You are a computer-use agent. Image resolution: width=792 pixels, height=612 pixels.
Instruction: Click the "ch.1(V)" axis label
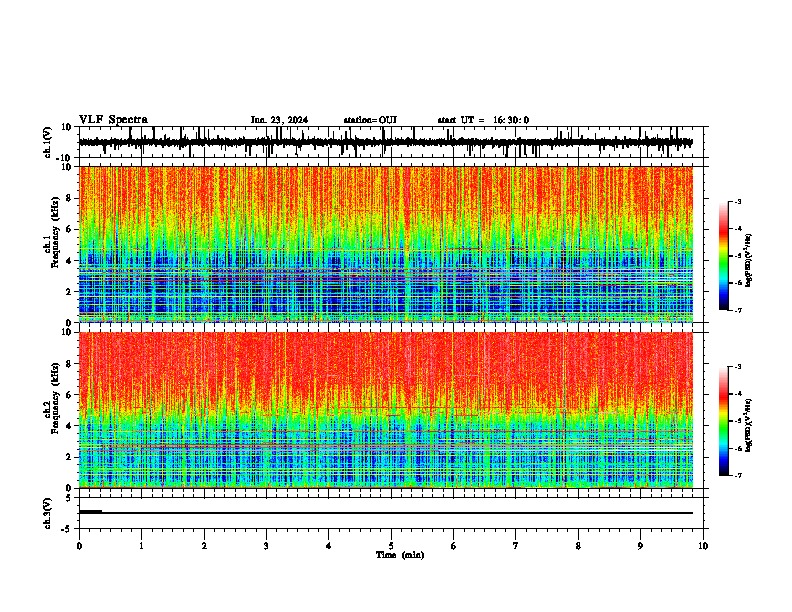coord(48,142)
